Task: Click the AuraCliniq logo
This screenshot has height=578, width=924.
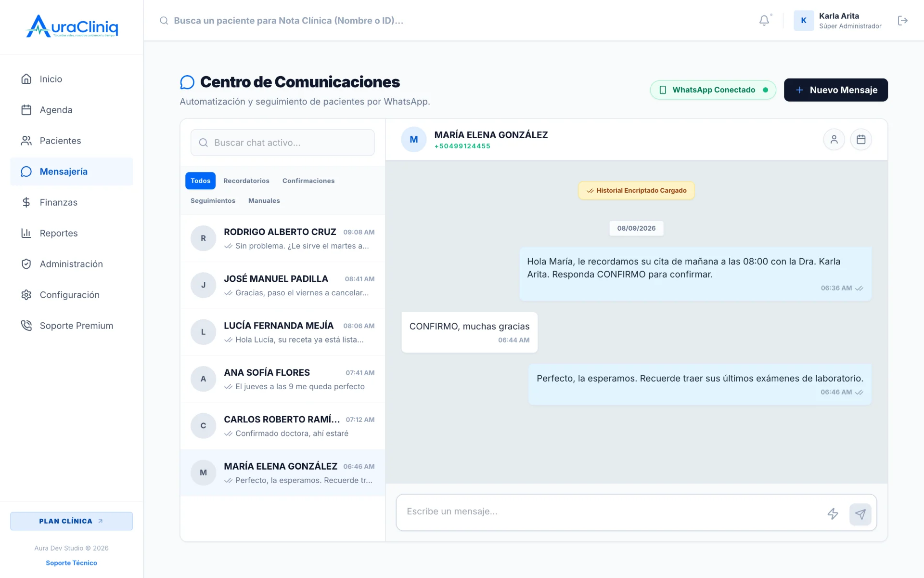Action: coord(72,26)
